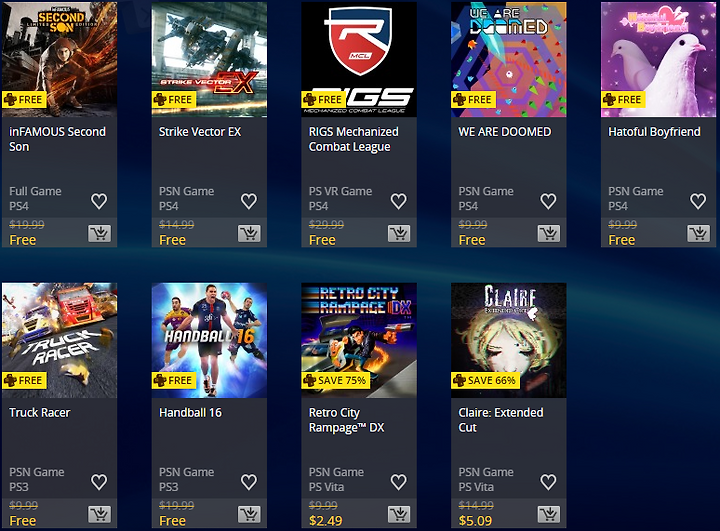The width and height of the screenshot is (720, 531).
Task: Add RIGS Mechanized Combat League to cart
Action: click(399, 233)
